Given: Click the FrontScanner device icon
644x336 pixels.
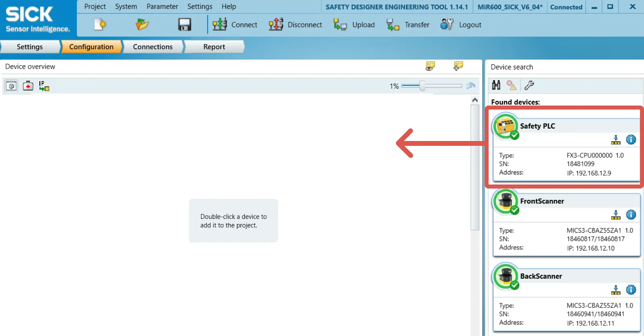Looking at the screenshot, I should pos(506,202).
